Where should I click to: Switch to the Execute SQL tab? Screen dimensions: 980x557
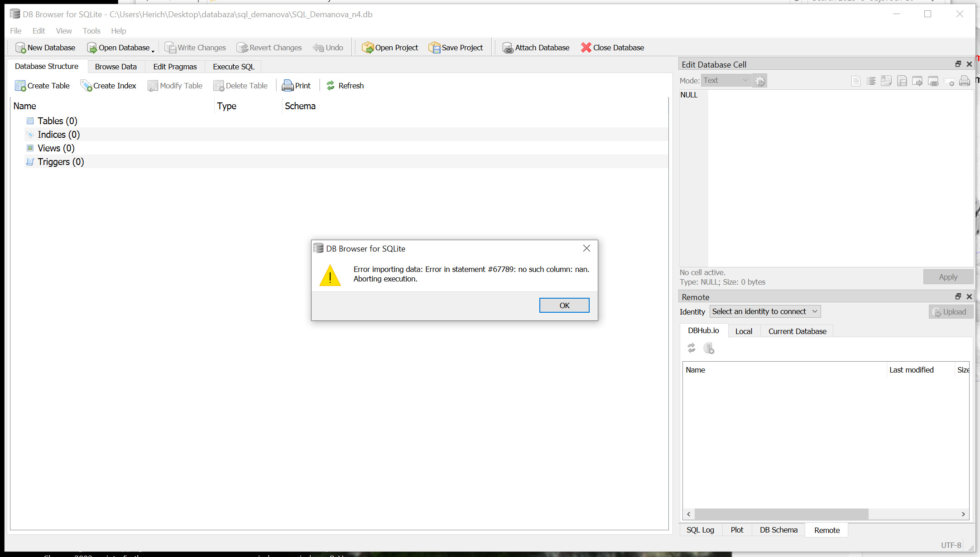(234, 67)
